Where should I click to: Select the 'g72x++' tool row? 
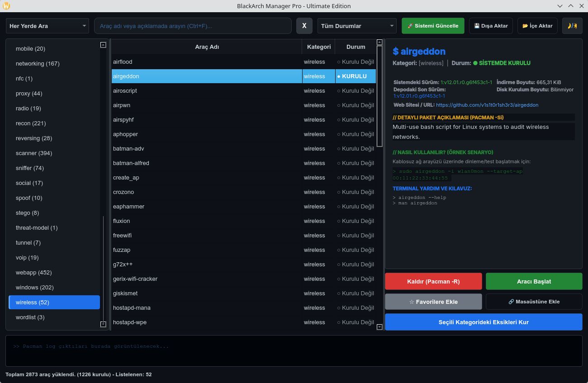click(x=244, y=265)
